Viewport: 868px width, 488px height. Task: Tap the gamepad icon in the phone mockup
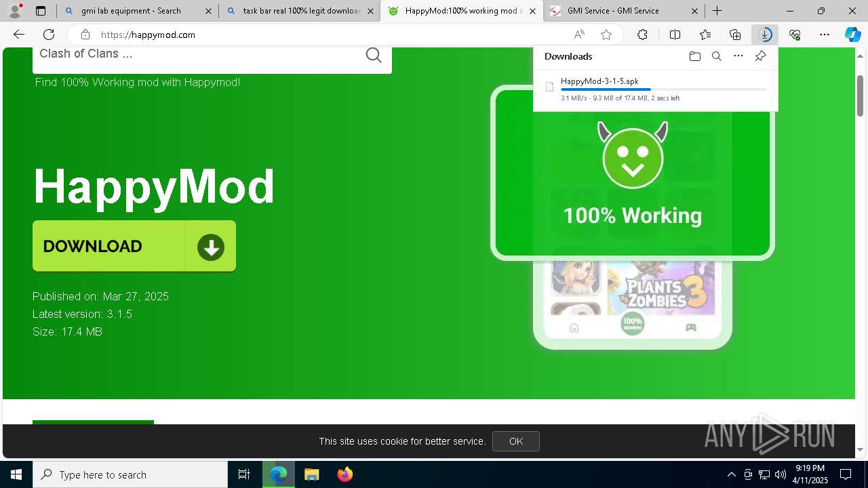pyautogui.click(x=690, y=328)
